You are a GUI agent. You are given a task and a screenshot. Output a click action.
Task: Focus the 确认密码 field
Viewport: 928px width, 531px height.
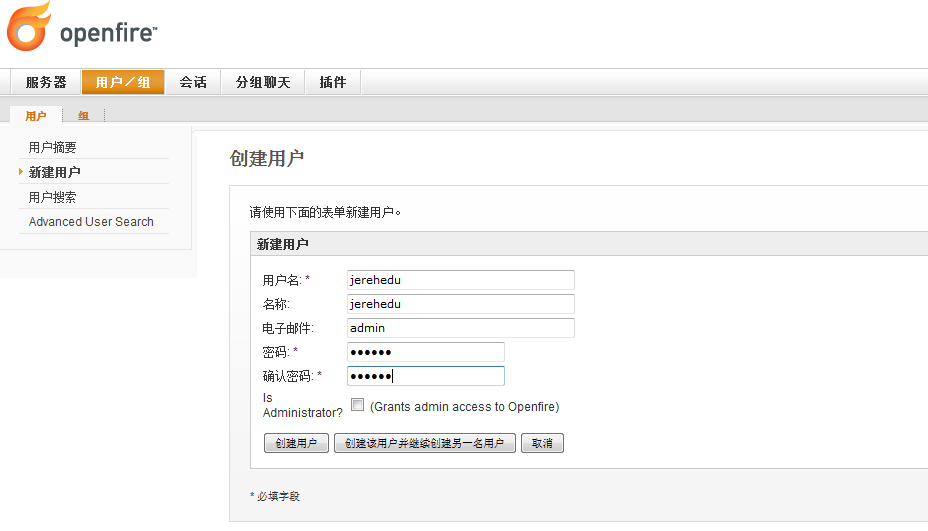coord(425,376)
